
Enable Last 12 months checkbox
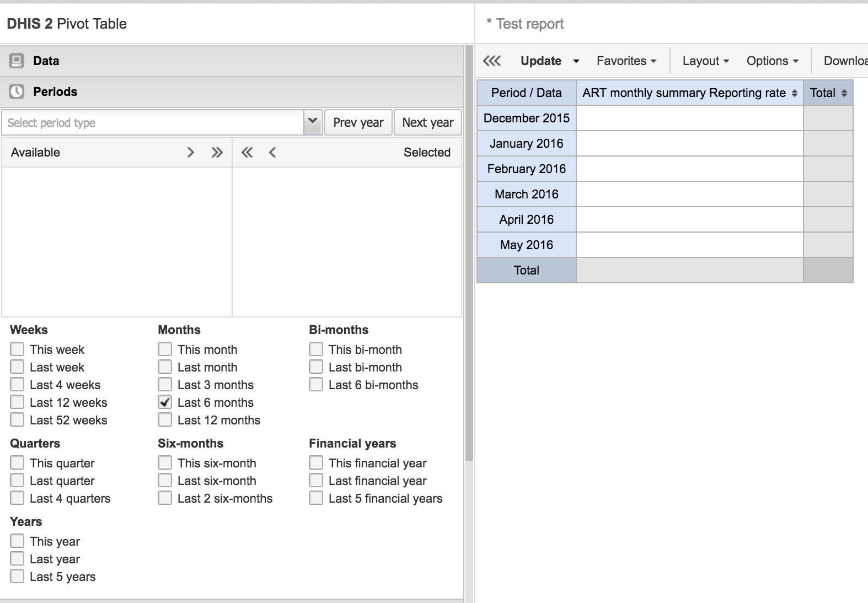(165, 420)
